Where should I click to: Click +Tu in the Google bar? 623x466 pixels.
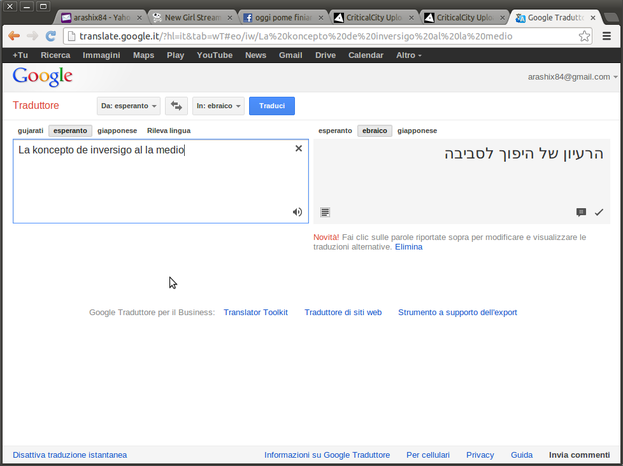(x=20, y=55)
